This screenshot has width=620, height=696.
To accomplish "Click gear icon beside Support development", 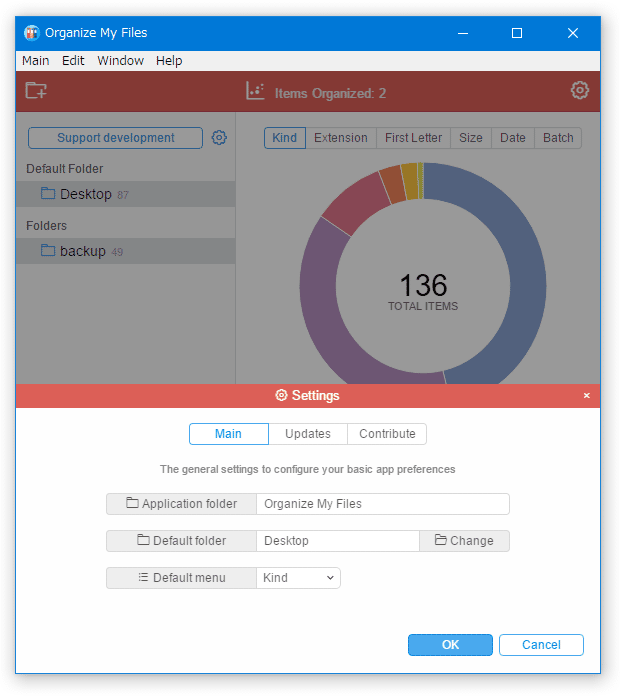I will [219, 138].
